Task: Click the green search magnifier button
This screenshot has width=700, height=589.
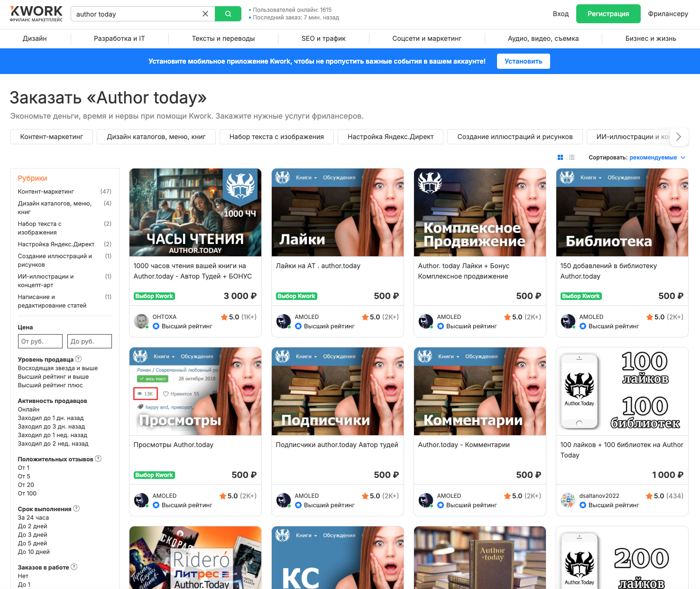Action: [x=228, y=14]
